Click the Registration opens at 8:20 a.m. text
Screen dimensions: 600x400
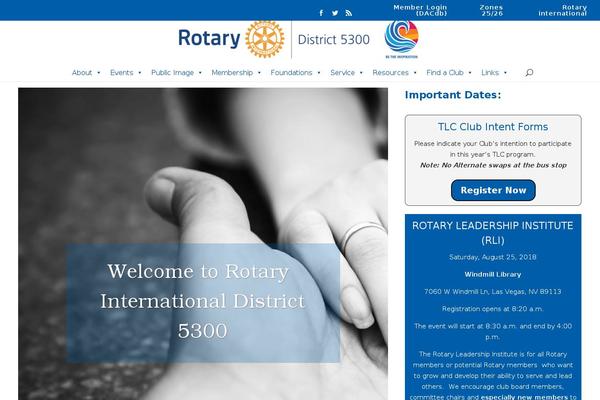point(492,309)
